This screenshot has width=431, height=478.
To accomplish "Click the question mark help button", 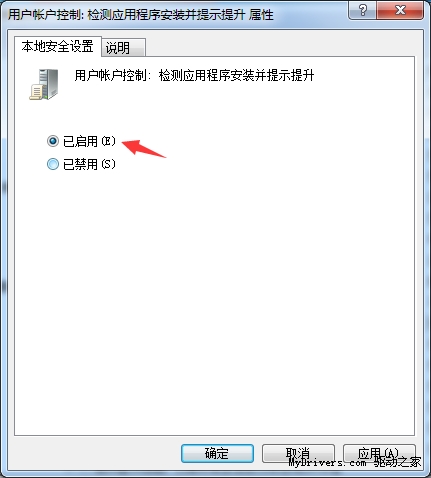I will 362,10.
